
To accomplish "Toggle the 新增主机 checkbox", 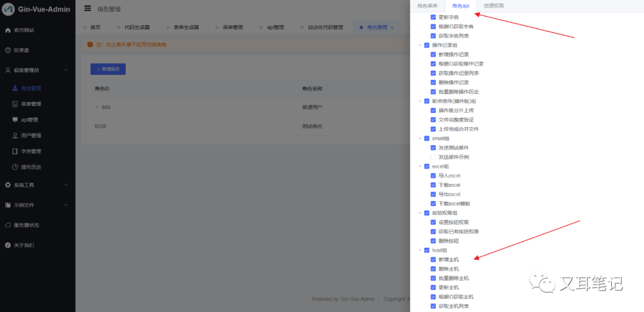I will point(433,260).
